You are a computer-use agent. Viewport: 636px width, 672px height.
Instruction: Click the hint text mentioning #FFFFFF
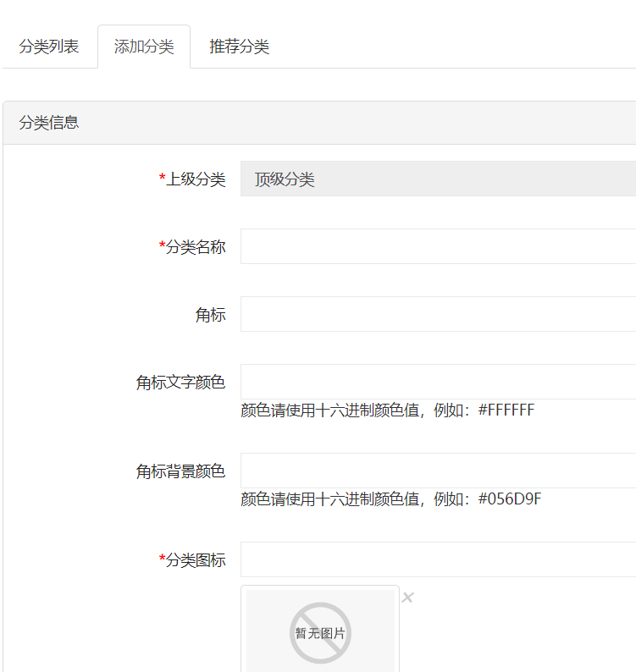point(388,410)
